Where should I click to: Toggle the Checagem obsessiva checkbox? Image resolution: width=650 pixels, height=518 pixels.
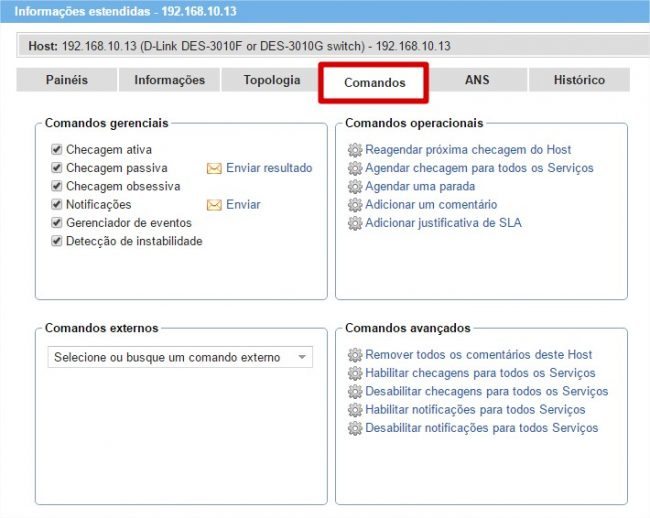(x=57, y=187)
